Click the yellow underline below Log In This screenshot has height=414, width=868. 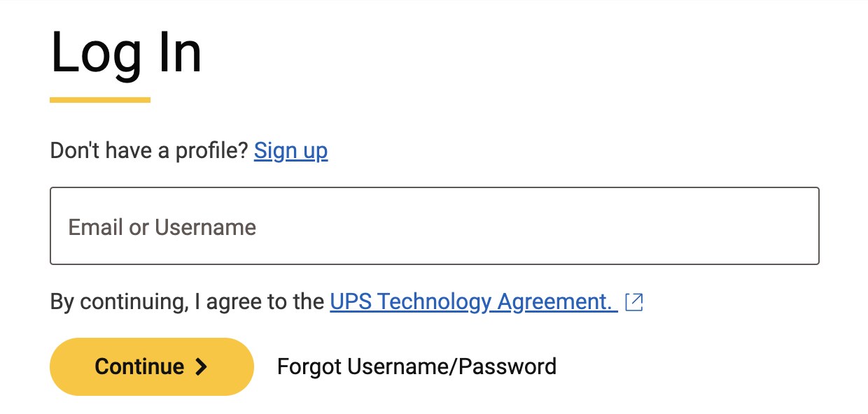point(100,100)
